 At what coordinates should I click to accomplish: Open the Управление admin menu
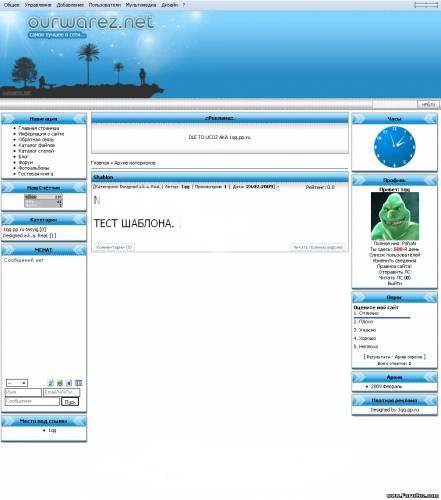(38, 5)
